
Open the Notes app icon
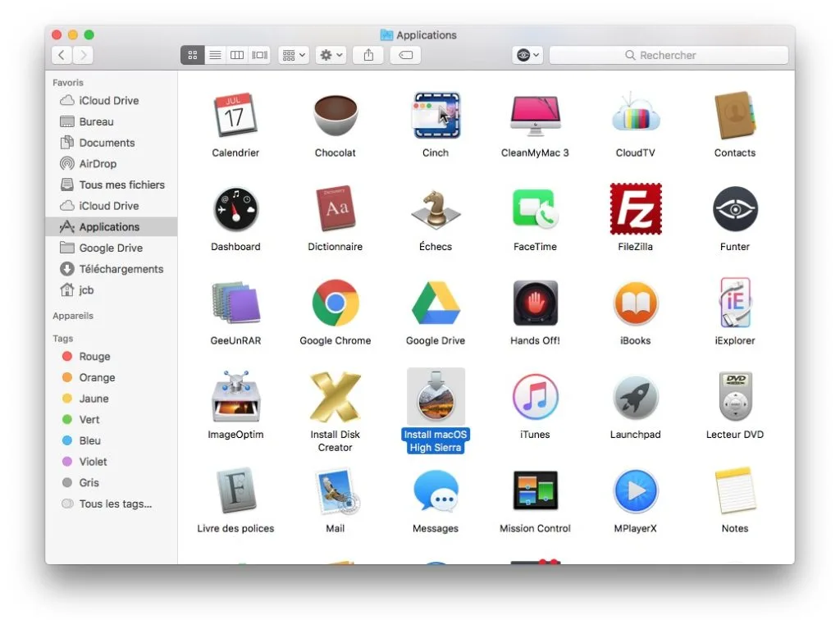735,490
